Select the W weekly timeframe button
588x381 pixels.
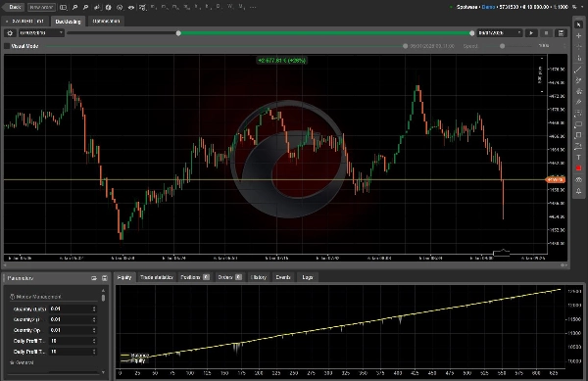230,7
